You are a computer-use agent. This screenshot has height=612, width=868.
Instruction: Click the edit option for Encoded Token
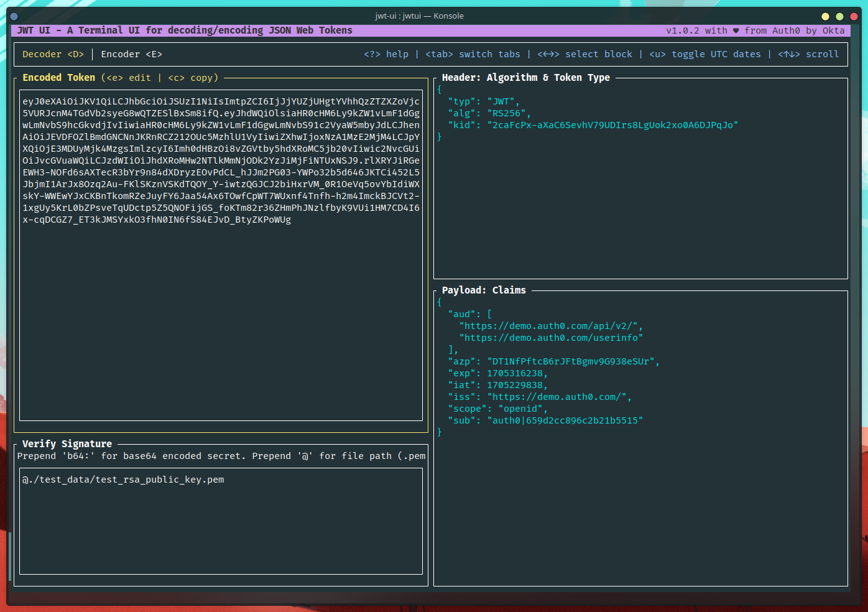point(131,77)
